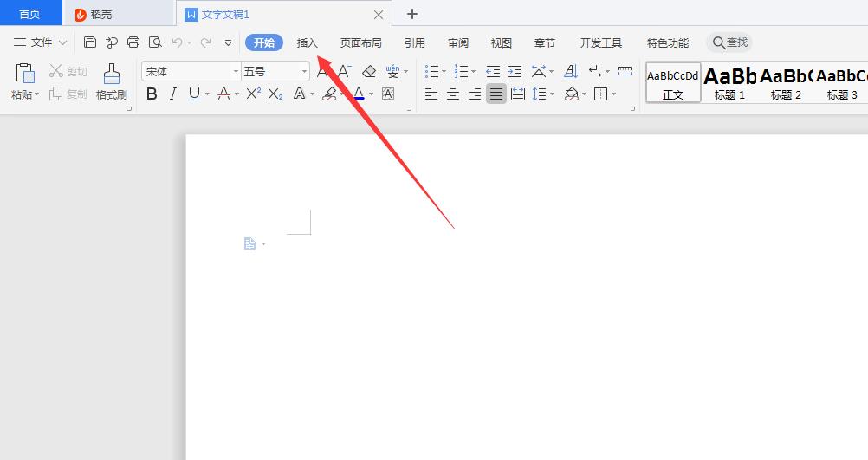The image size is (868, 460).
Task: Click the Print icon in quick access toolbar
Action: point(133,42)
